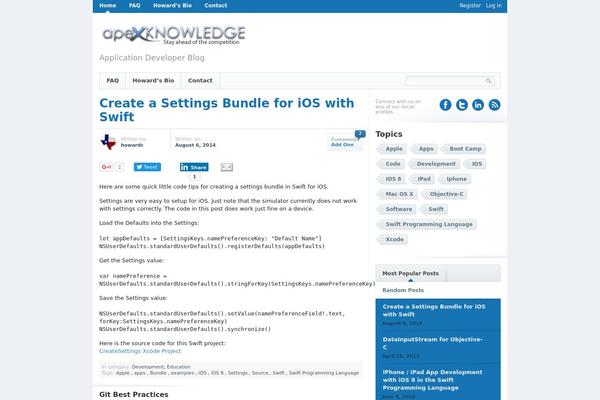
Task: Click howardc's Texas flag avatar
Action: [108, 142]
